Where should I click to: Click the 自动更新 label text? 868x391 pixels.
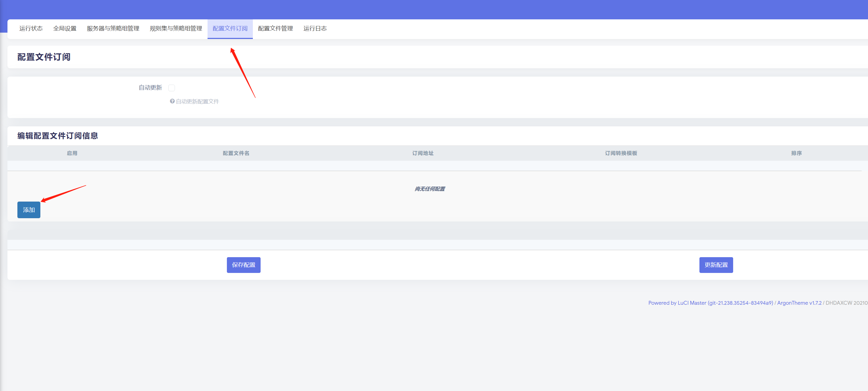click(150, 88)
